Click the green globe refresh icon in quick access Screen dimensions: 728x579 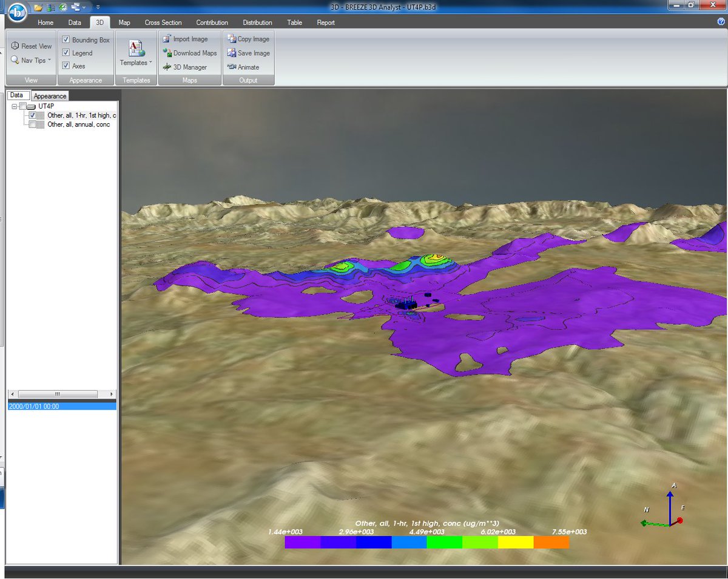point(63,7)
